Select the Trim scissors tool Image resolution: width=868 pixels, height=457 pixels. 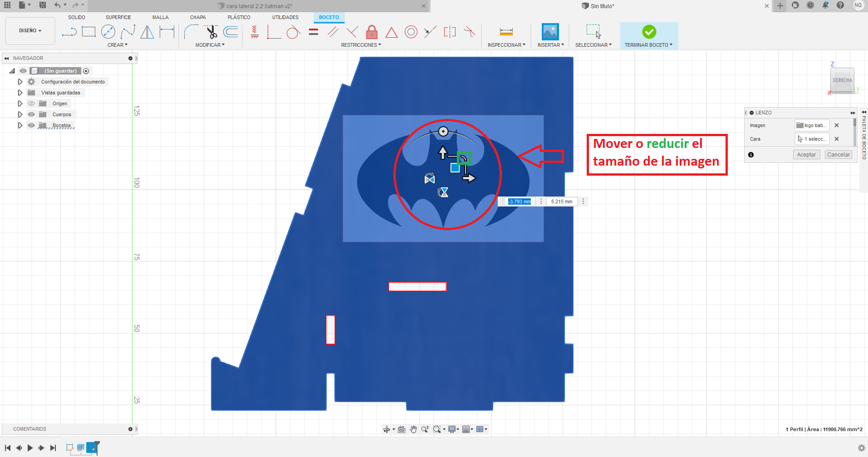coord(211,32)
